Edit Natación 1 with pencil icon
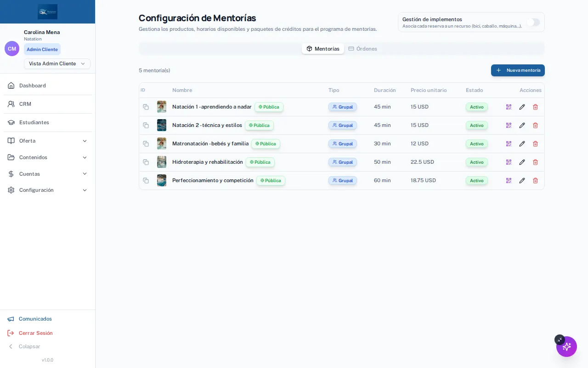Viewport: 588px width, 368px height. click(x=522, y=107)
